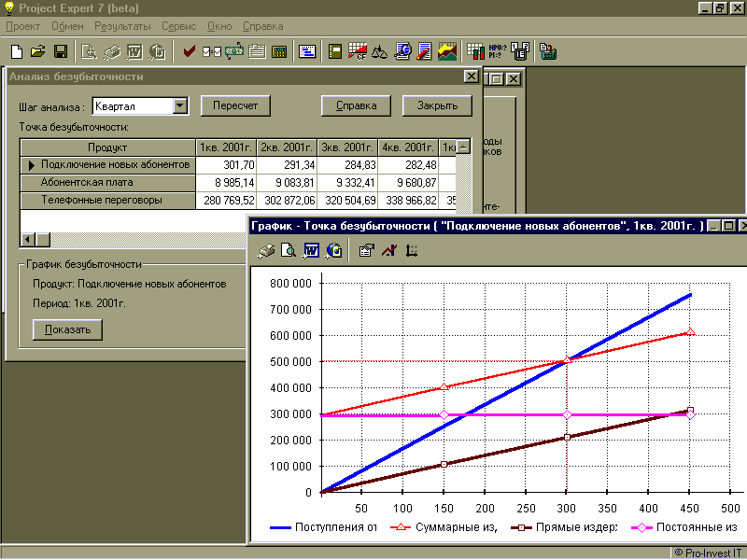
Task: Export chart to Word icon
Action: [311, 250]
